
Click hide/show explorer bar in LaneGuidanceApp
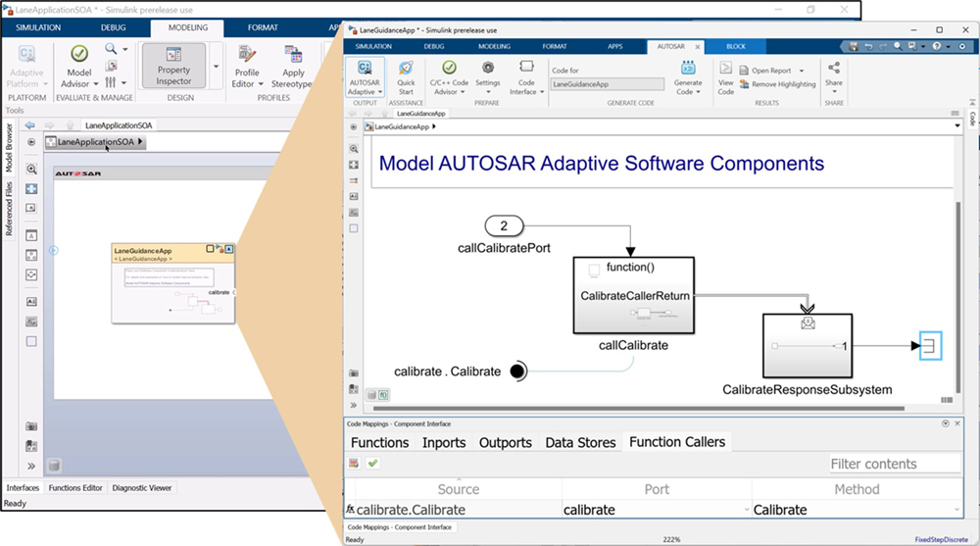pyautogui.click(x=354, y=127)
